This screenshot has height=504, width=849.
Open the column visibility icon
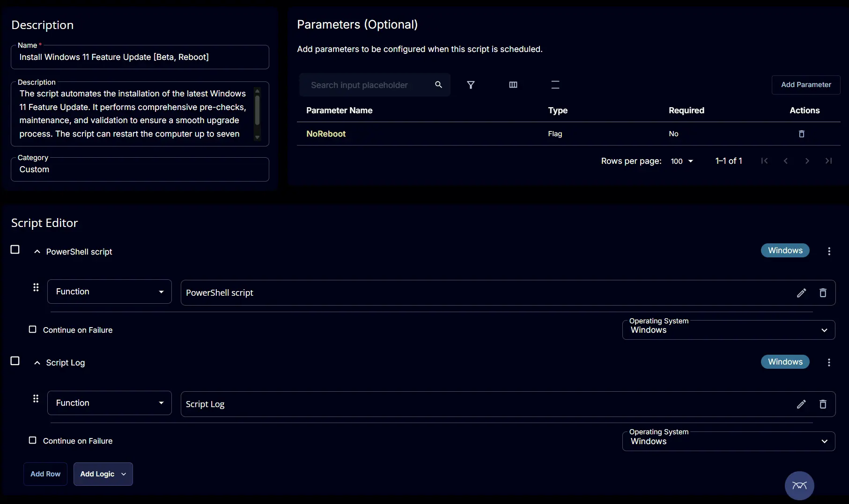513,85
